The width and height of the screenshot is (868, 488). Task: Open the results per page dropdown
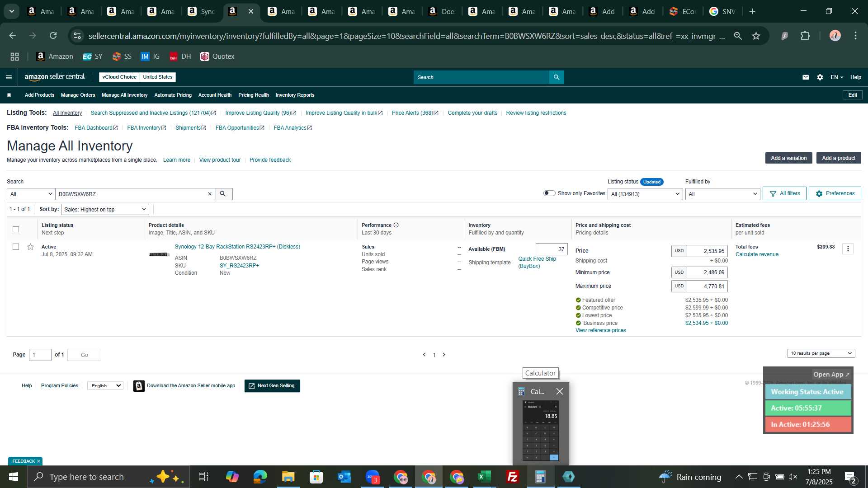point(821,353)
